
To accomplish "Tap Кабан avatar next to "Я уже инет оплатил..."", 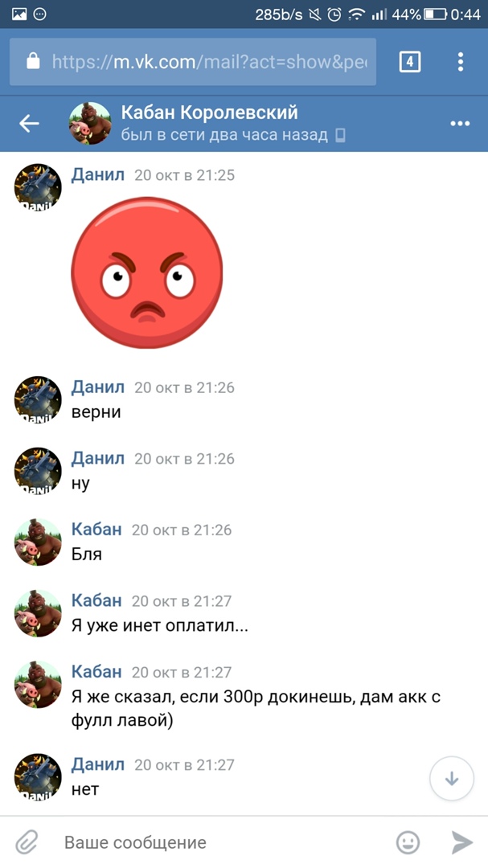I will (38, 612).
